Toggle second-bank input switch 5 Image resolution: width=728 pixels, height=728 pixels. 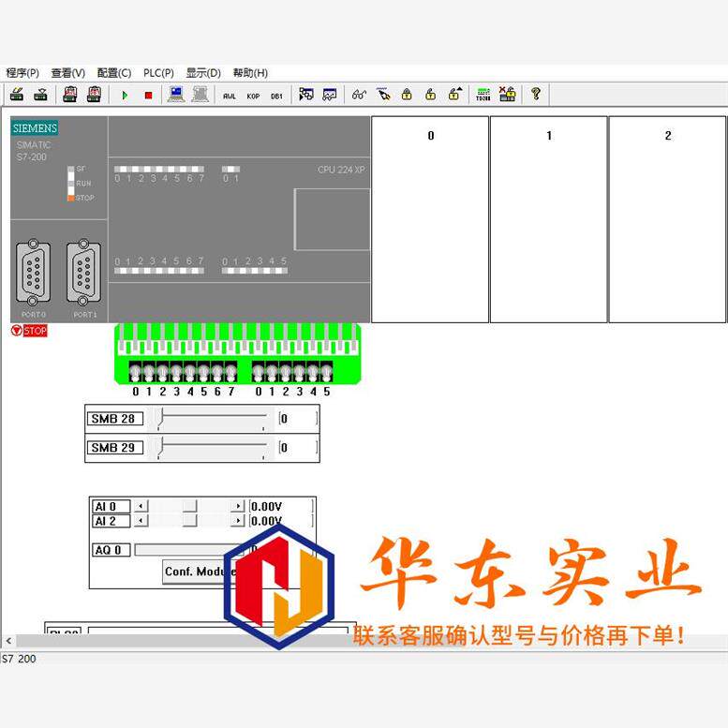[x=327, y=372]
